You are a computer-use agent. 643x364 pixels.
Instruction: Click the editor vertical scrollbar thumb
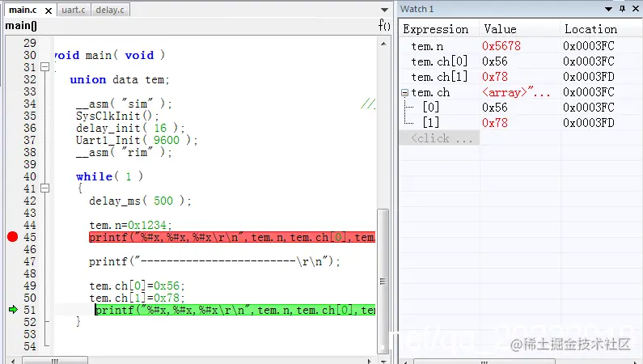coord(383,281)
